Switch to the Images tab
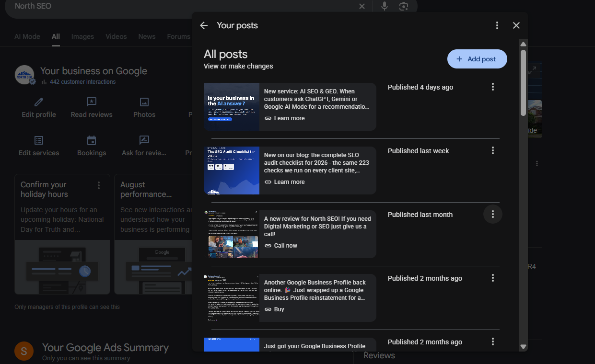 coord(82,36)
